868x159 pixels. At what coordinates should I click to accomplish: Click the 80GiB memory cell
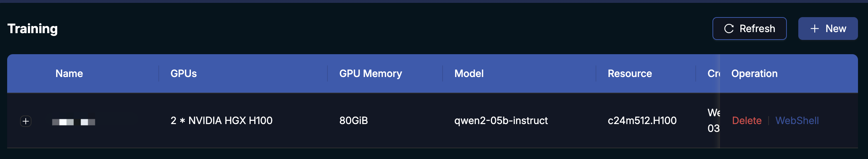coord(353,120)
